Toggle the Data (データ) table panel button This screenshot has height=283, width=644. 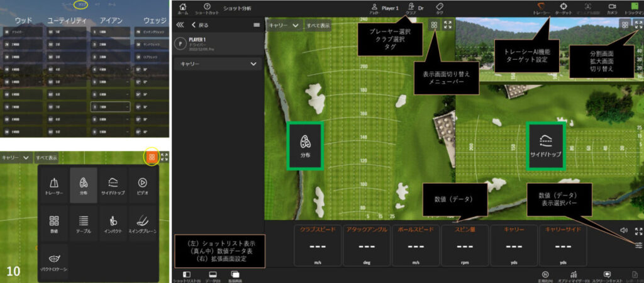213,275
